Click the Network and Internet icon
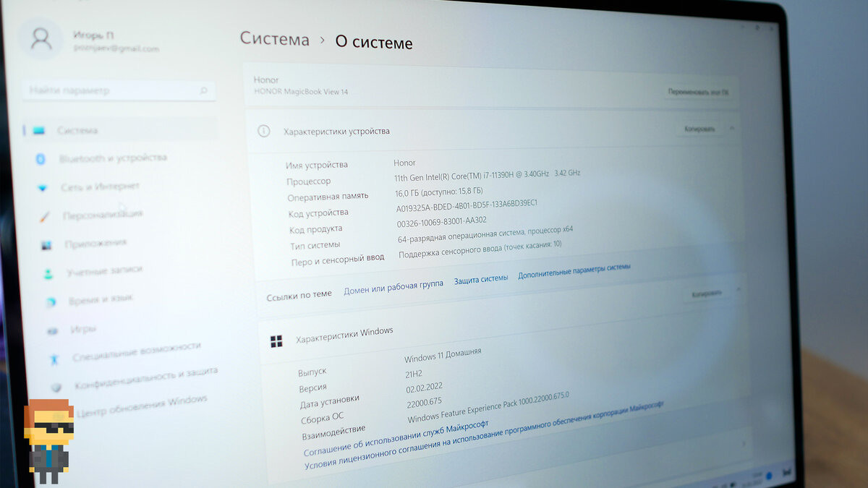The height and width of the screenshot is (488, 868). [x=43, y=188]
